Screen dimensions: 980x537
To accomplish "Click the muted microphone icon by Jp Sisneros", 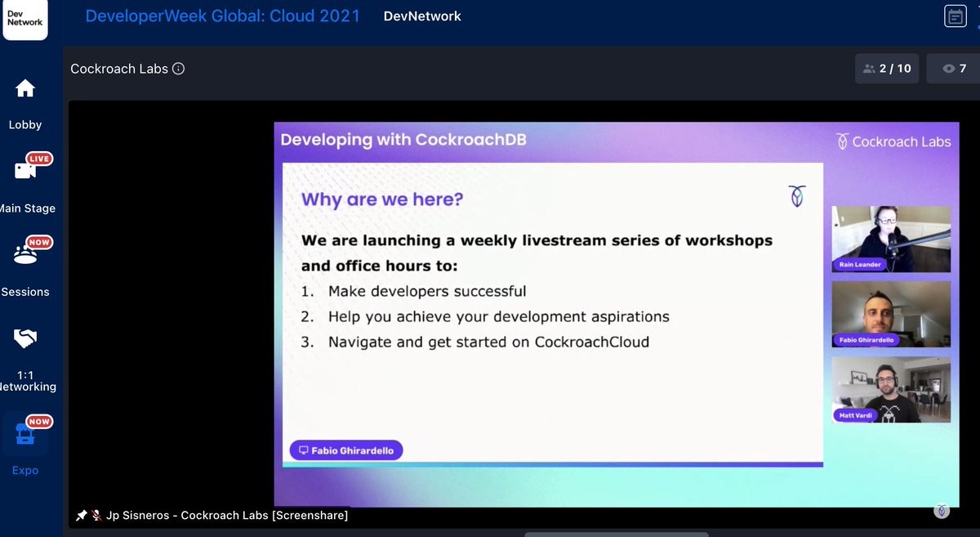I will pyautogui.click(x=96, y=516).
